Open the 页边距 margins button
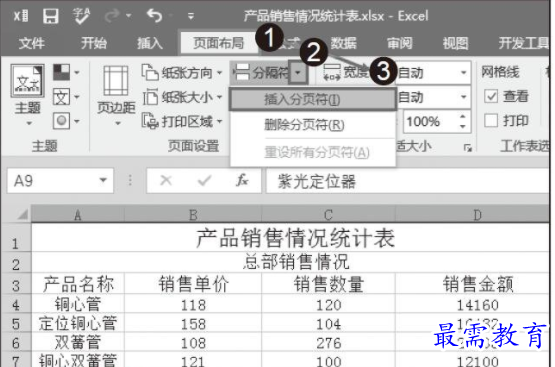The width and height of the screenshot is (555, 367). click(x=116, y=96)
